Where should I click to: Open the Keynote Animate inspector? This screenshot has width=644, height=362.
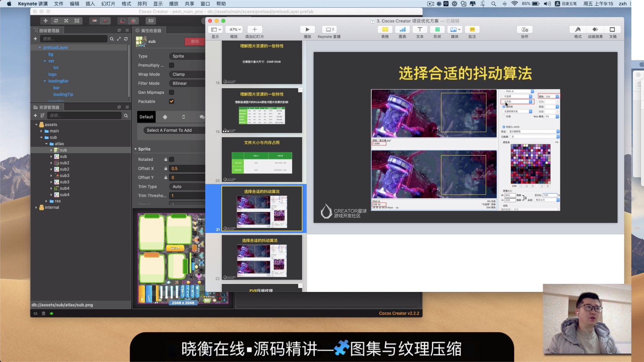(x=595, y=29)
